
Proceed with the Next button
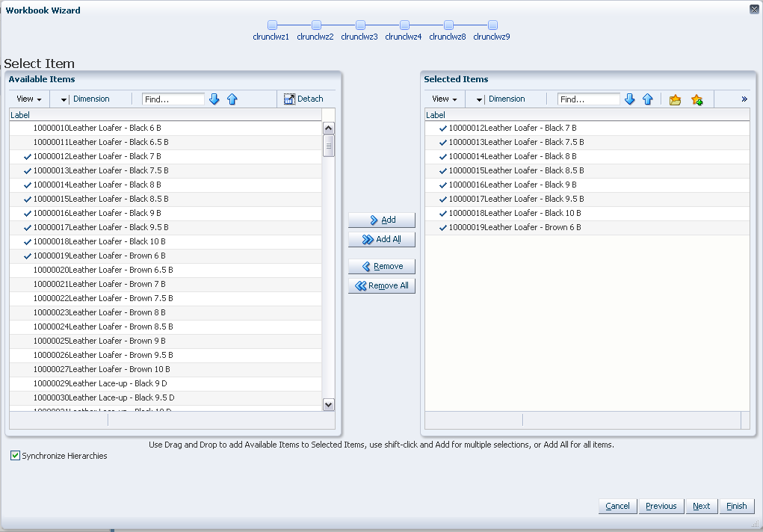[701, 506]
